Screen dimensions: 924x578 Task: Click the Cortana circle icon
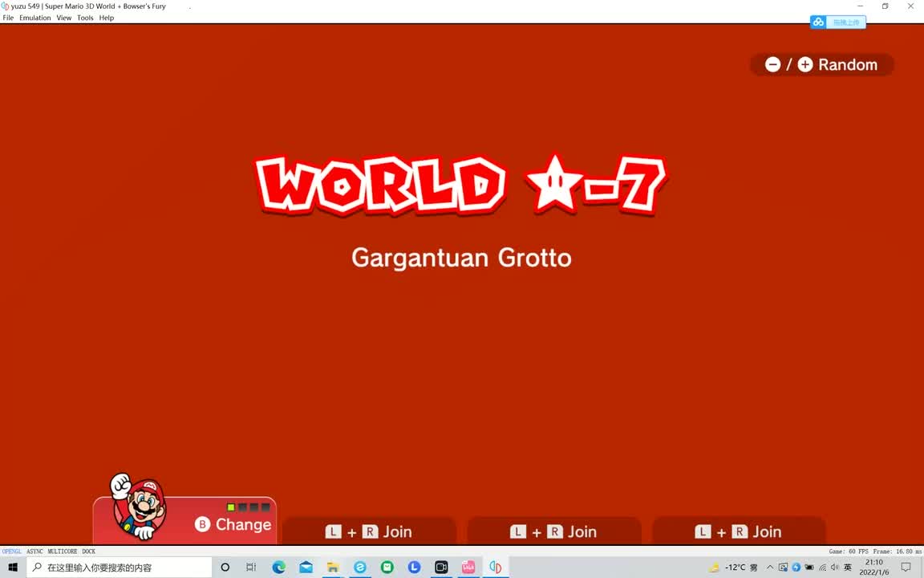[225, 568]
